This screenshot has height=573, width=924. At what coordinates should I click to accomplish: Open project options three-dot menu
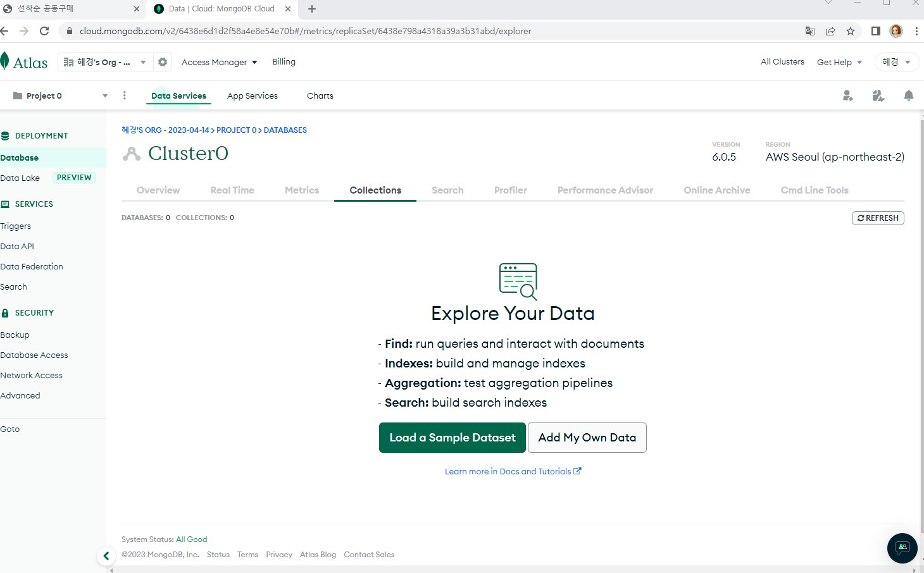point(124,95)
